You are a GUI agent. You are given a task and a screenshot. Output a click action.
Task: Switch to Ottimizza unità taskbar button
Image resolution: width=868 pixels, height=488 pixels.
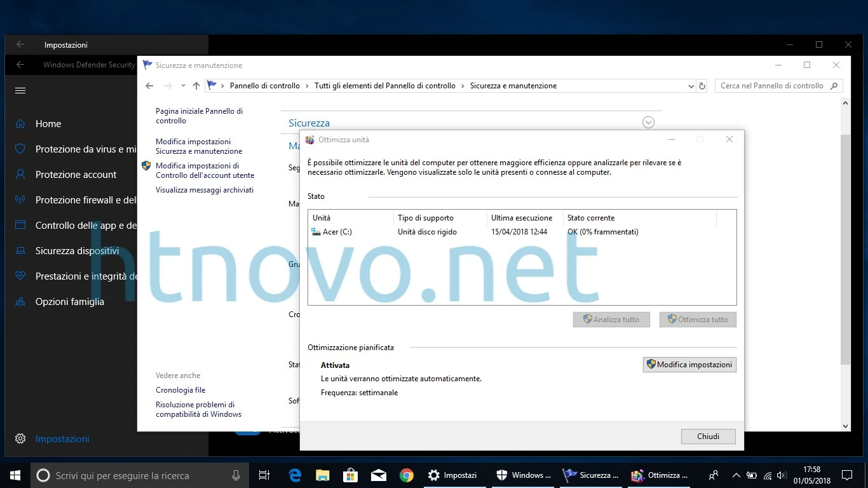point(660,475)
